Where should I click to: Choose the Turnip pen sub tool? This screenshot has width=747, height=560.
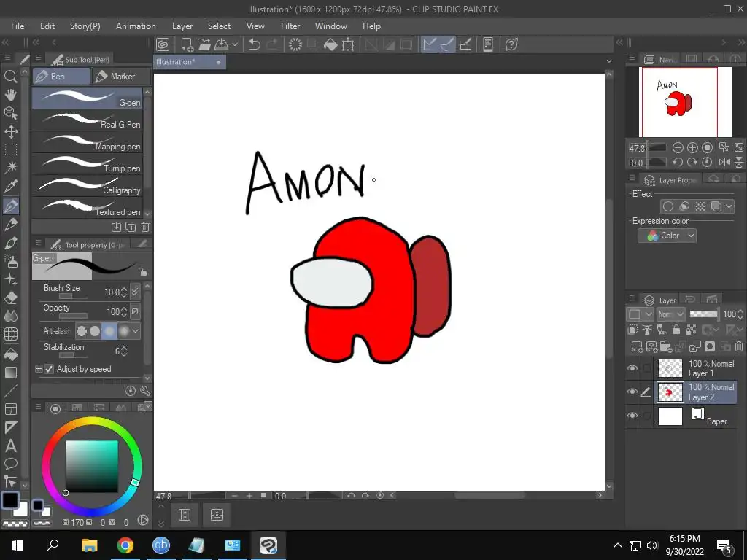click(88, 163)
